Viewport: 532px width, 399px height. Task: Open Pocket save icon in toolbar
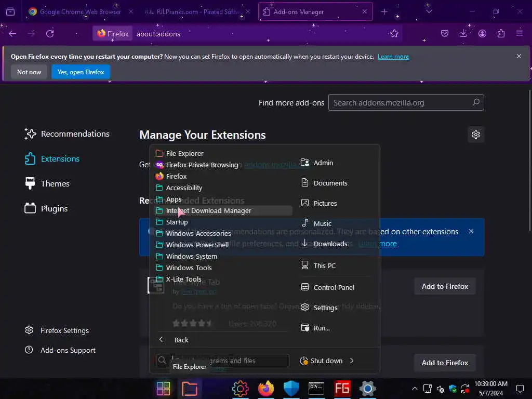click(x=445, y=34)
